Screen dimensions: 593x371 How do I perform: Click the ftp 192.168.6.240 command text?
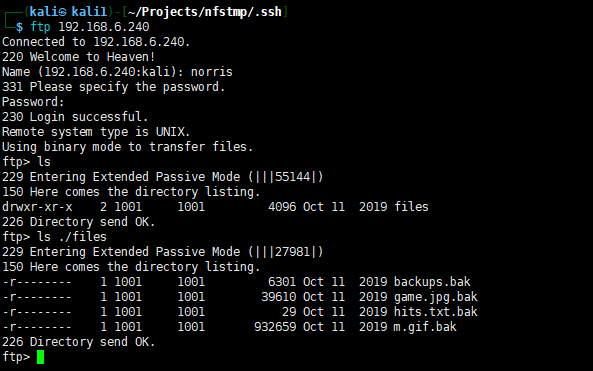pyautogui.click(x=90, y=27)
